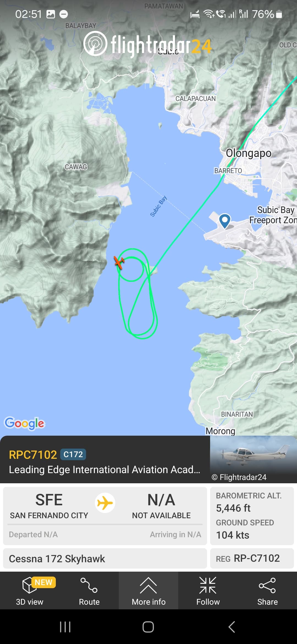Tap the barometric altitude 5,446 ft panel
The image size is (297, 644).
(x=252, y=503)
